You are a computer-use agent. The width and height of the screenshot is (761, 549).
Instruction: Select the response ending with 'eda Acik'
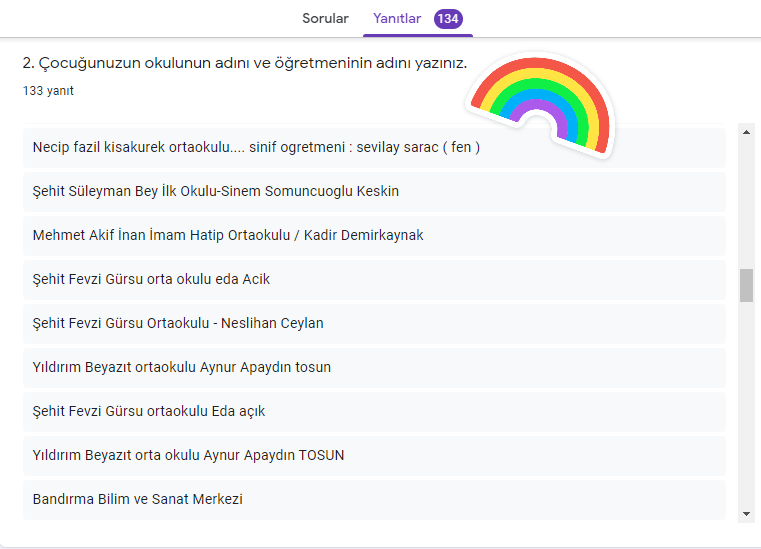tap(151, 279)
